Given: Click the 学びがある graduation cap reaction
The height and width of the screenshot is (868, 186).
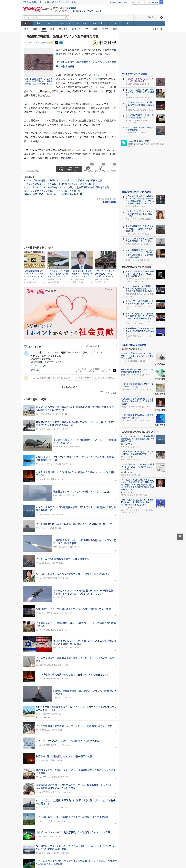Looking at the screenshot, I should point(89,168).
